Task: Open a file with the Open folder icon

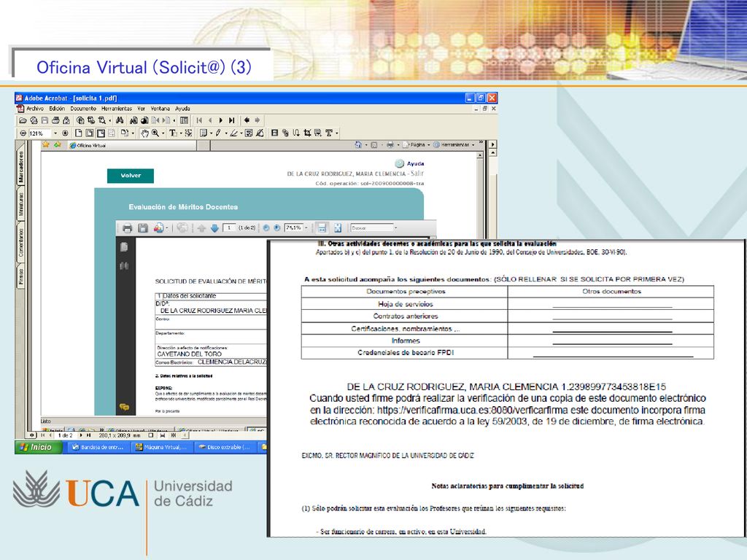Action: tap(23, 120)
